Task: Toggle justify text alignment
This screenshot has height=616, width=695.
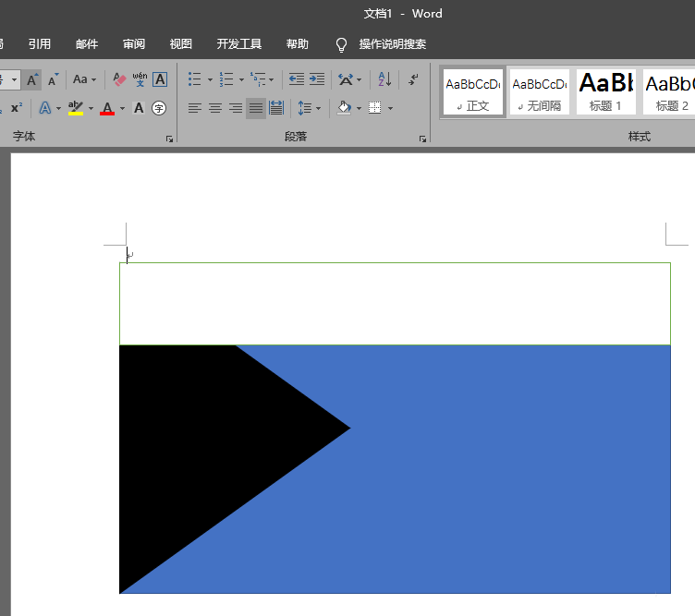Action: (x=255, y=108)
